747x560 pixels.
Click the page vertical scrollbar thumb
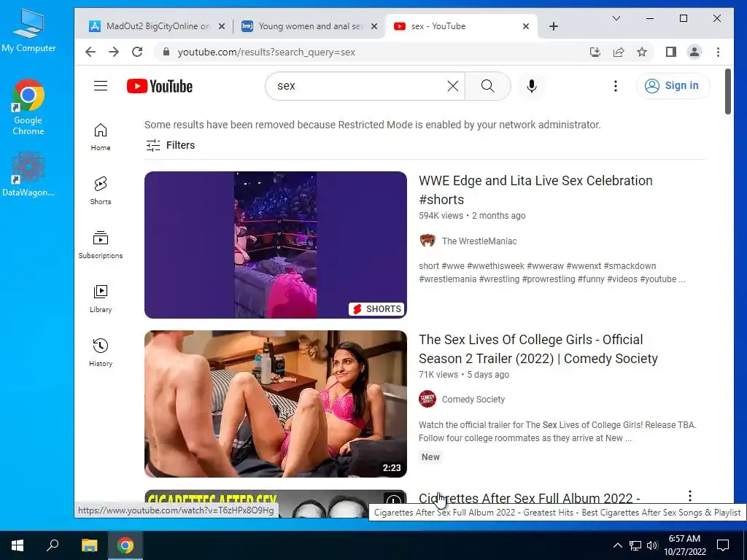click(x=727, y=92)
